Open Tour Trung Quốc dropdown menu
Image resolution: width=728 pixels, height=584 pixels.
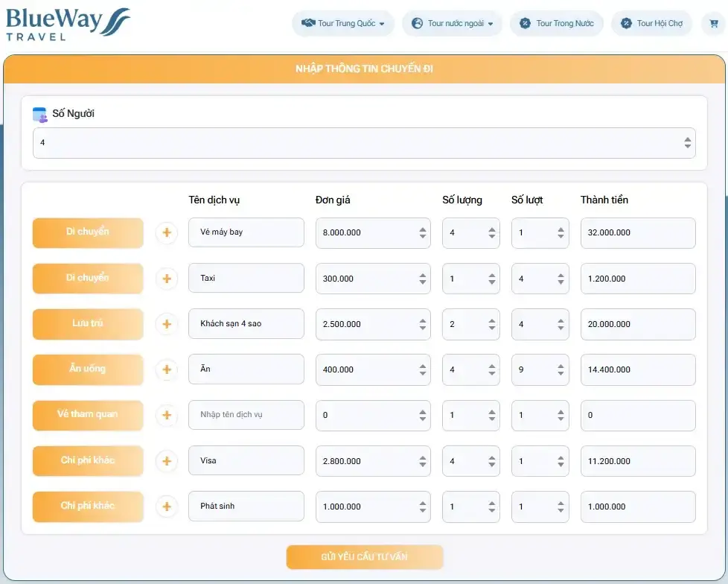pyautogui.click(x=343, y=23)
